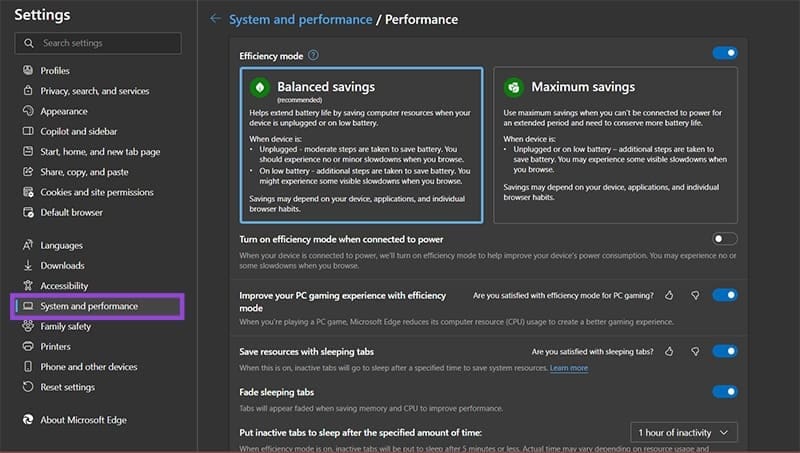
Task: Select the Balanced savings option card
Action: (361, 145)
